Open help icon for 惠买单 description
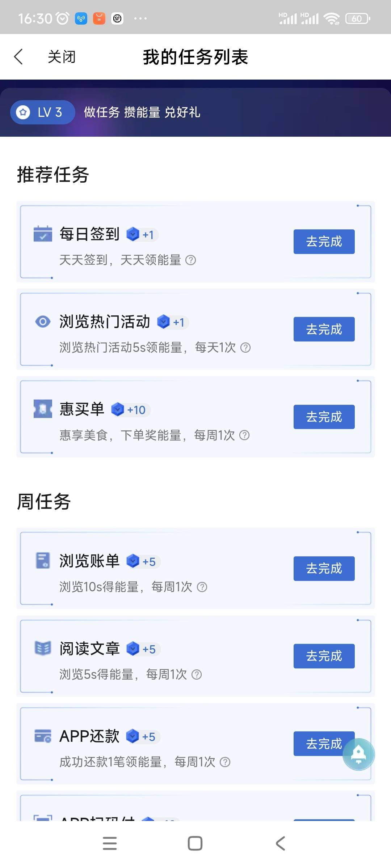This screenshot has width=391, height=868. pyautogui.click(x=244, y=435)
